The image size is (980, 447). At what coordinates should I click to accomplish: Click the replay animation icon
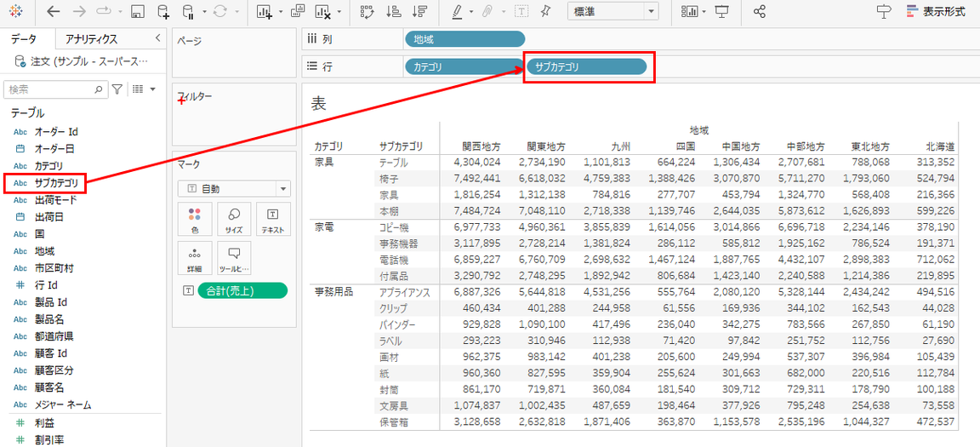point(104,11)
